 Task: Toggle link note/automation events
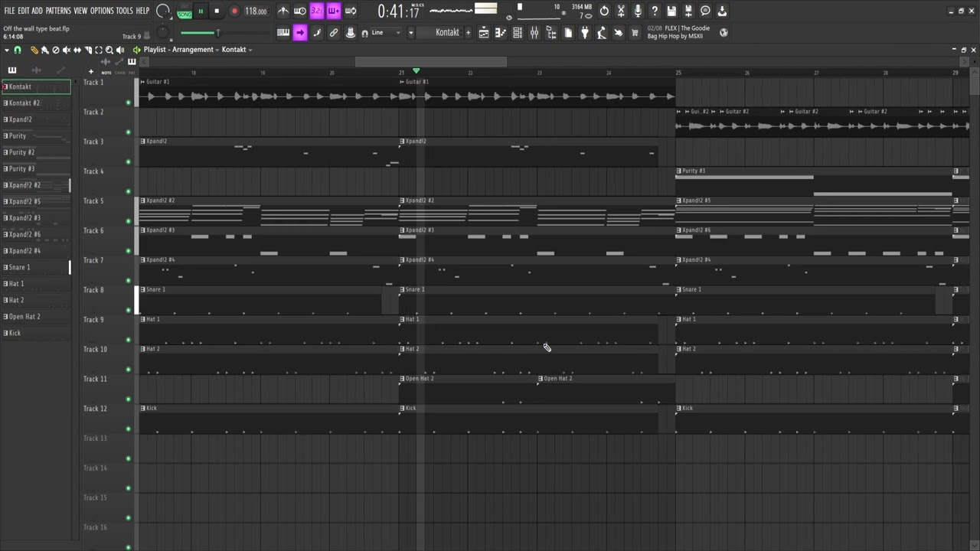click(334, 32)
